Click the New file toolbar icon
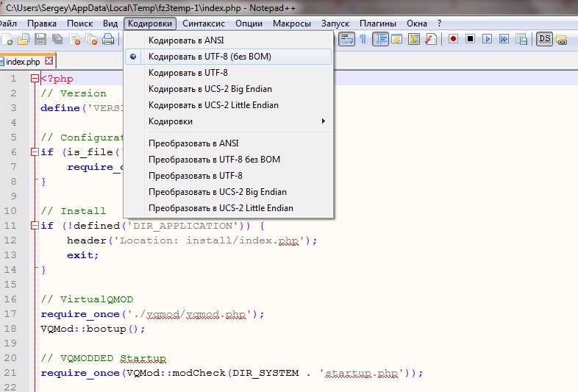 pyautogui.click(x=7, y=39)
